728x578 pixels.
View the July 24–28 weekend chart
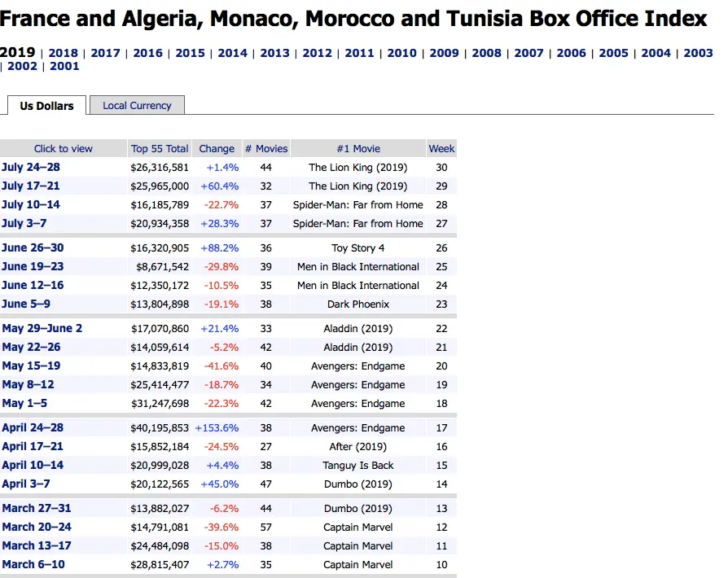tap(31, 167)
